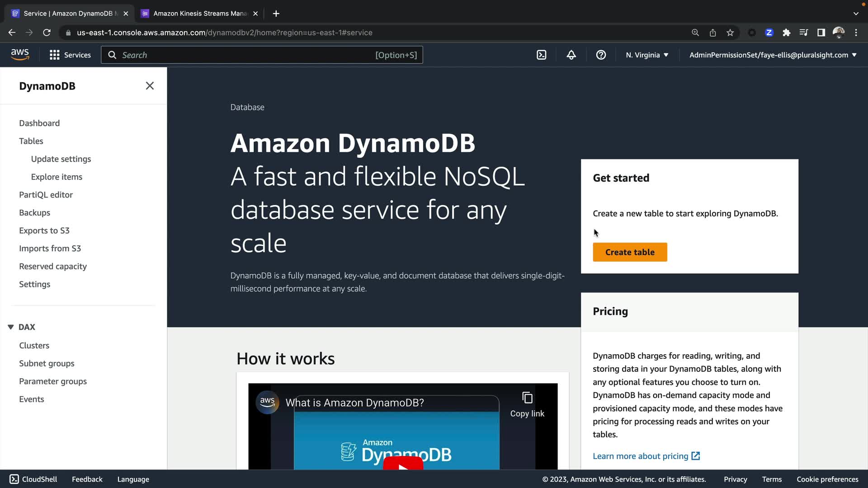Copy the video link icon
Screen dimensions: 868x488
coord(527,398)
